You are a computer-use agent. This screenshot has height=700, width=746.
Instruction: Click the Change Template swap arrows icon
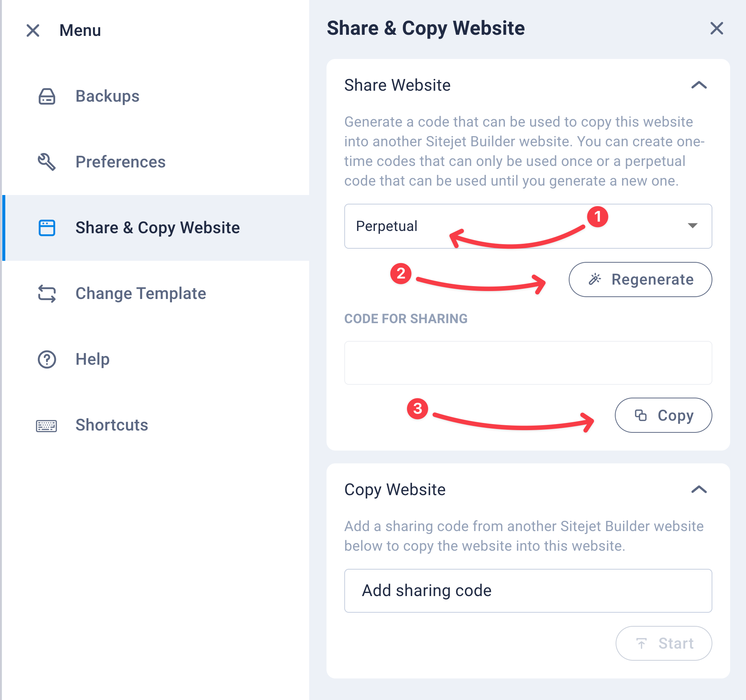click(47, 294)
